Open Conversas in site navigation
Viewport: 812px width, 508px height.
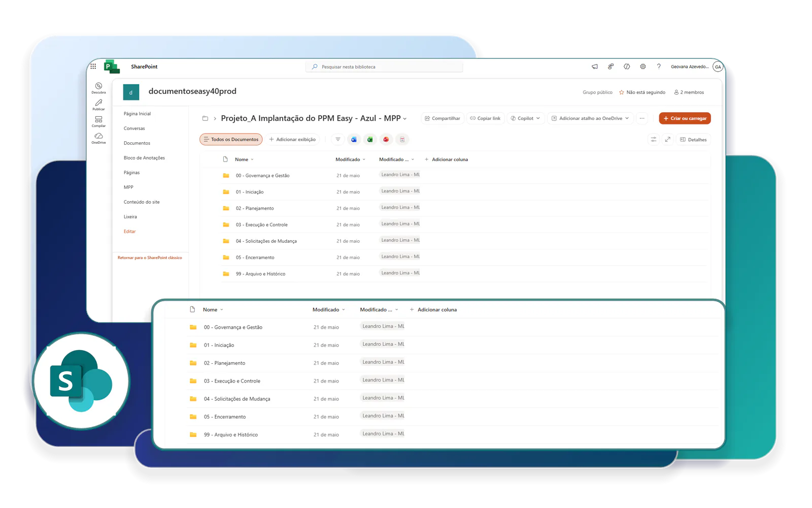[134, 129]
